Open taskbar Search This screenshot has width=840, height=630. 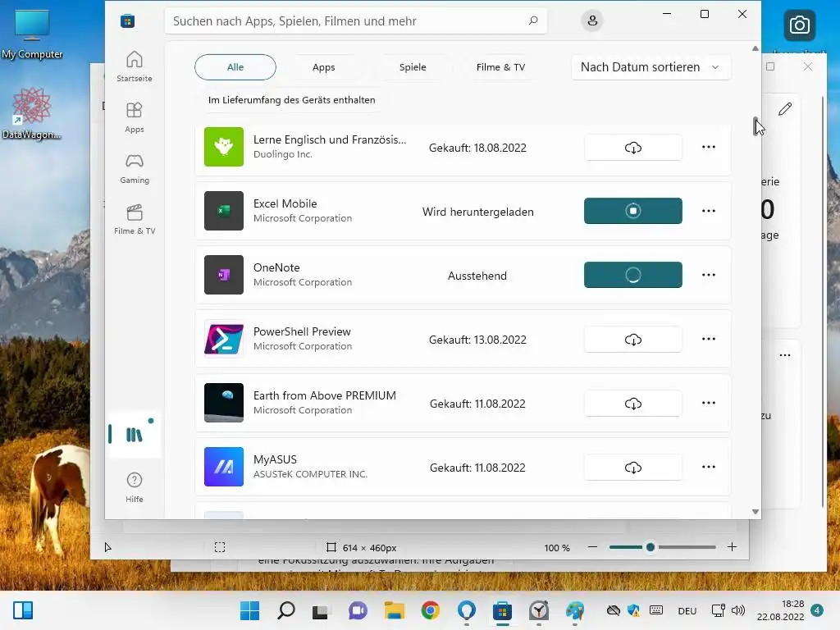click(x=285, y=610)
